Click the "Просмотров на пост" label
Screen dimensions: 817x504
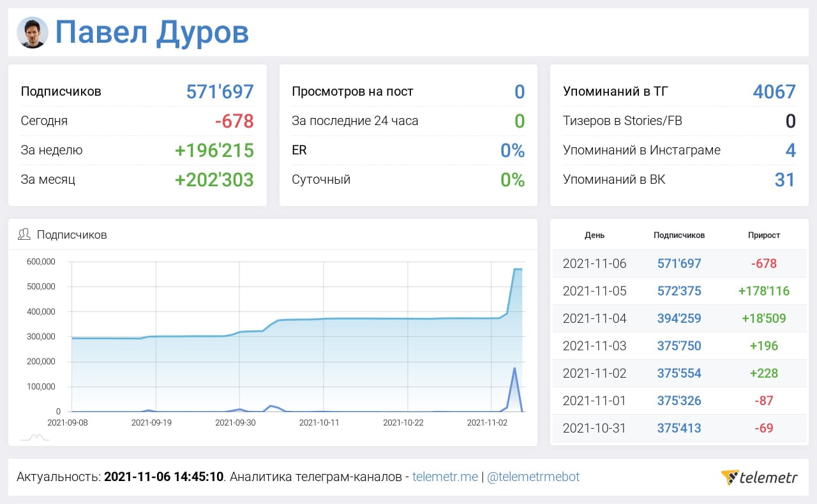coord(352,91)
